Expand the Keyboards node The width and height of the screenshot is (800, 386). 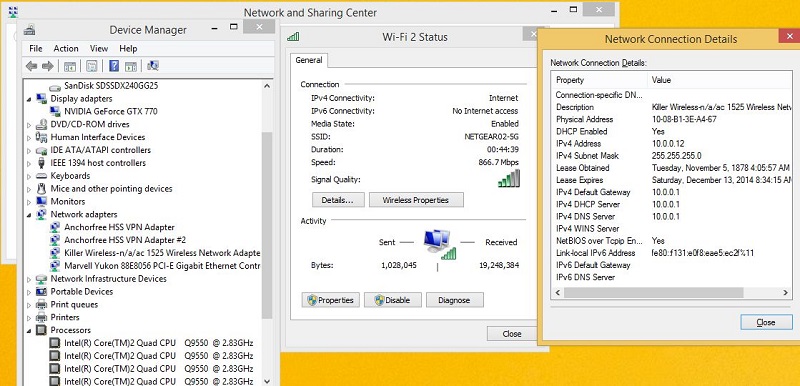tap(29, 176)
